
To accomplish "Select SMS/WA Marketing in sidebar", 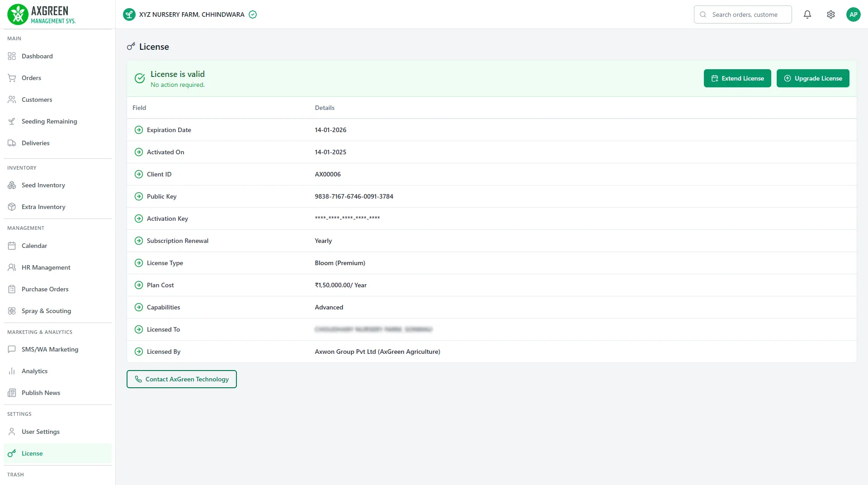I will tap(50, 349).
